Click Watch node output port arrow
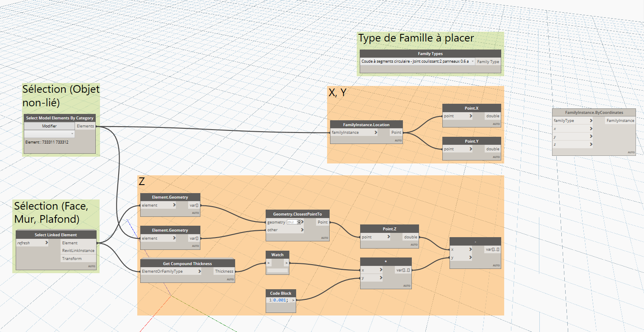This screenshot has height=332, width=644. point(286,263)
